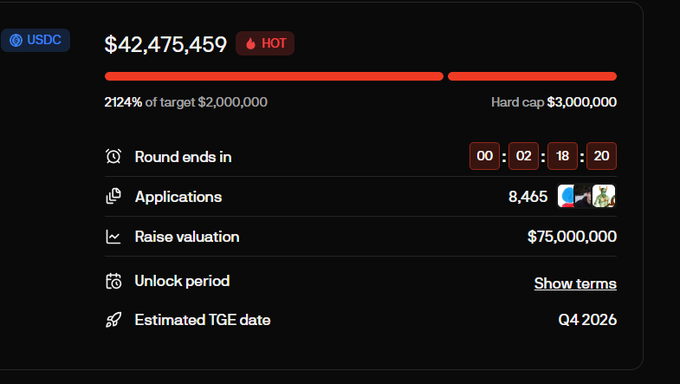Viewport: 680px width, 384px height.
Task: Click the Unlock period label
Action: 182,281
